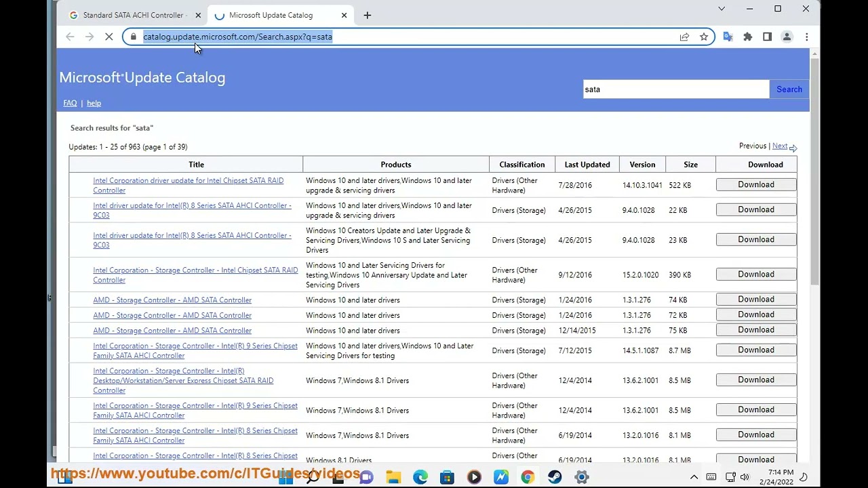Bookmark this page with the star icon

704,37
